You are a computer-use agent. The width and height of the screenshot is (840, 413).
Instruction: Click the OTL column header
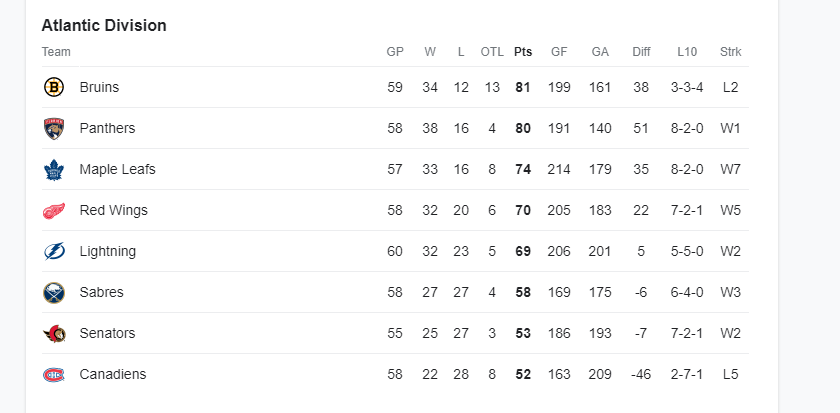[492, 52]
